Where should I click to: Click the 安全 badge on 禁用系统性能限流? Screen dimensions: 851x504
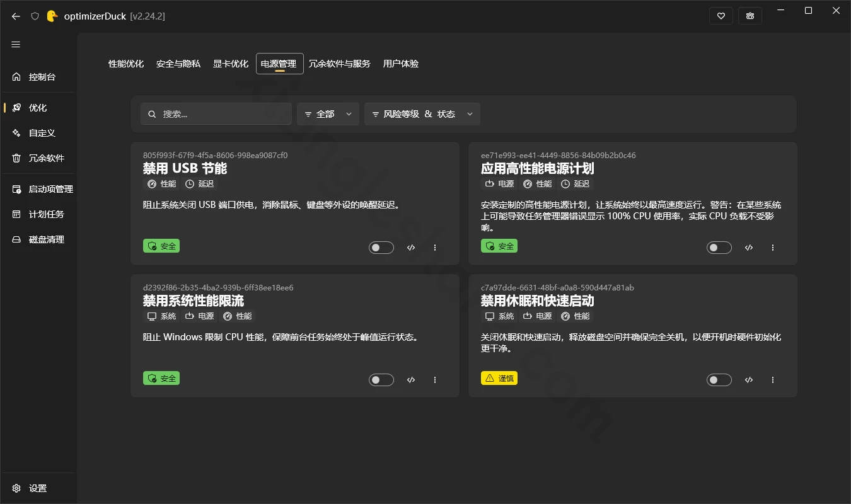click(161, 378)
